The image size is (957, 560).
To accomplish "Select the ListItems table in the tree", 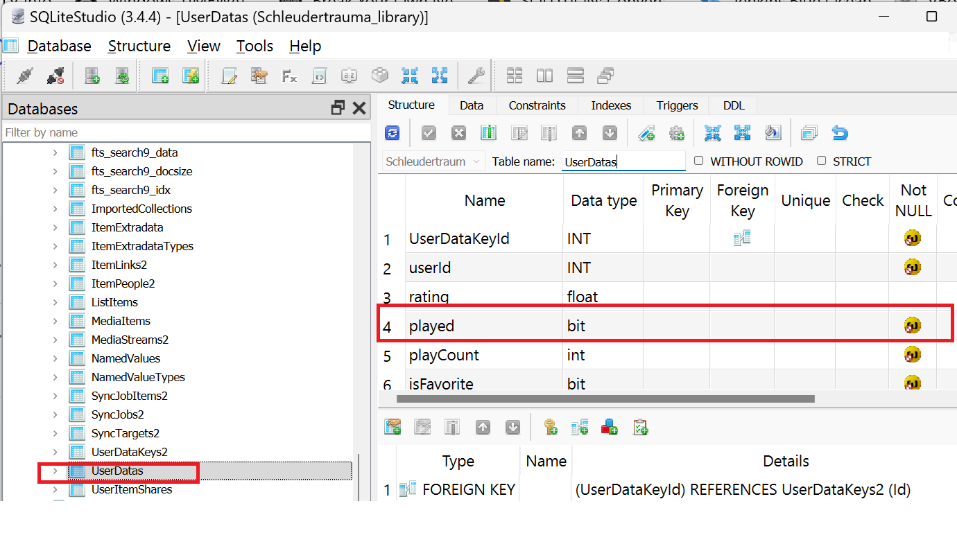I will pos(115,302).
